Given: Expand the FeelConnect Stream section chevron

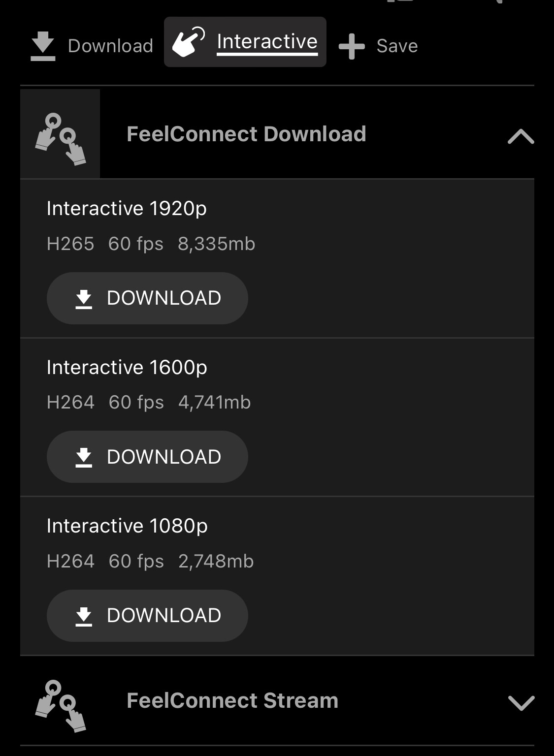Looking at the screenshot, I should tap(521, 702).
